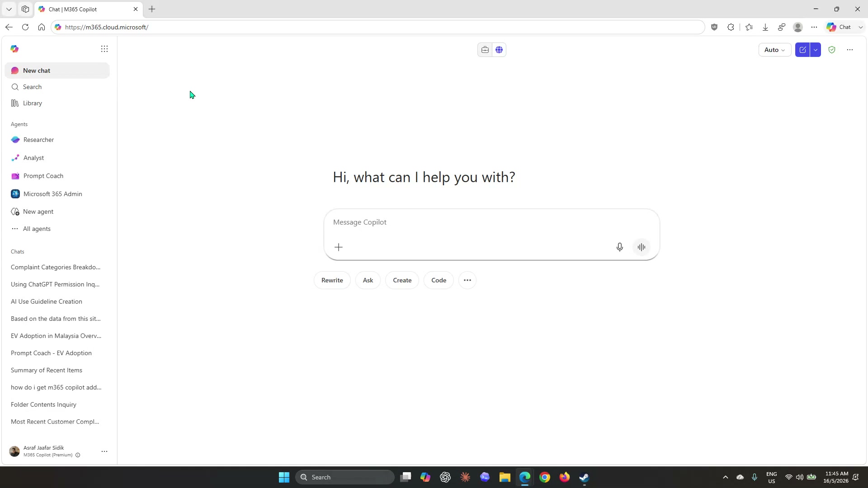Open File Explorer from the taskbar
The height and width of the screenshot is (488, 868).
point(505,477)
